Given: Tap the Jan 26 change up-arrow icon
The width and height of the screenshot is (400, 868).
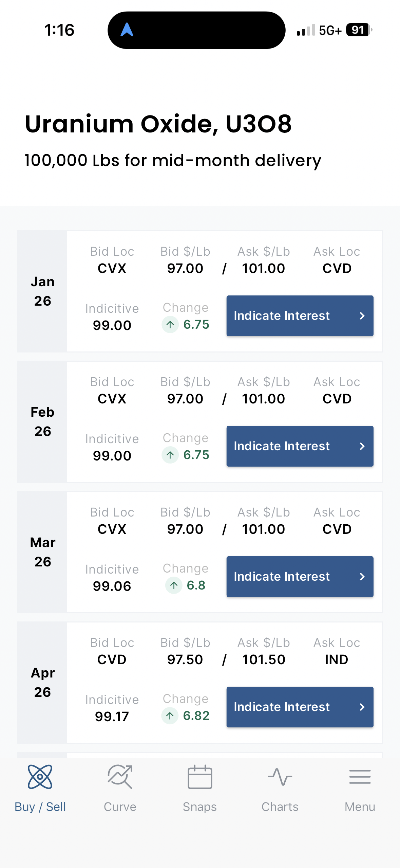Looking at the screenshot, I should coord(170,325).
